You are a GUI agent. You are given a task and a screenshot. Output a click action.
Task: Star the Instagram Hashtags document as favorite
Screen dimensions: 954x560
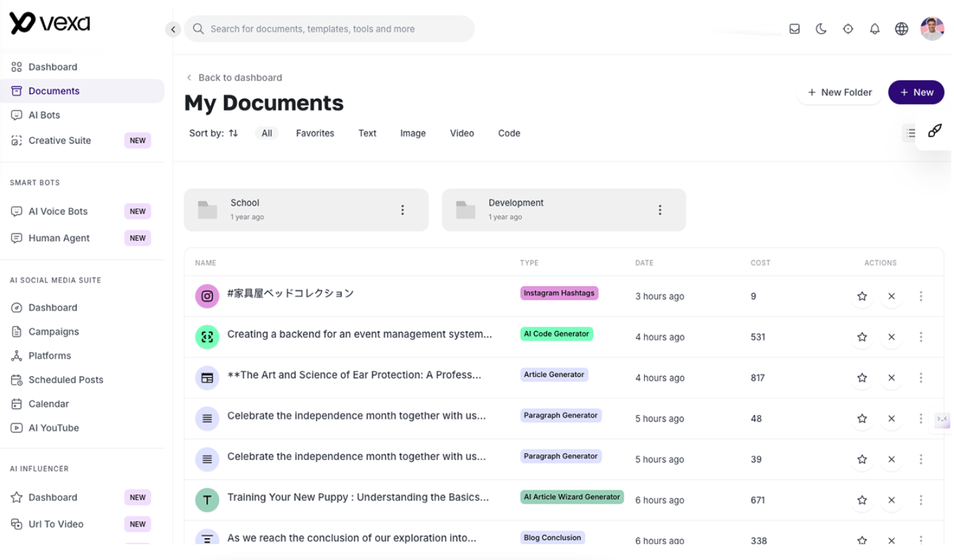pos(862,296)
